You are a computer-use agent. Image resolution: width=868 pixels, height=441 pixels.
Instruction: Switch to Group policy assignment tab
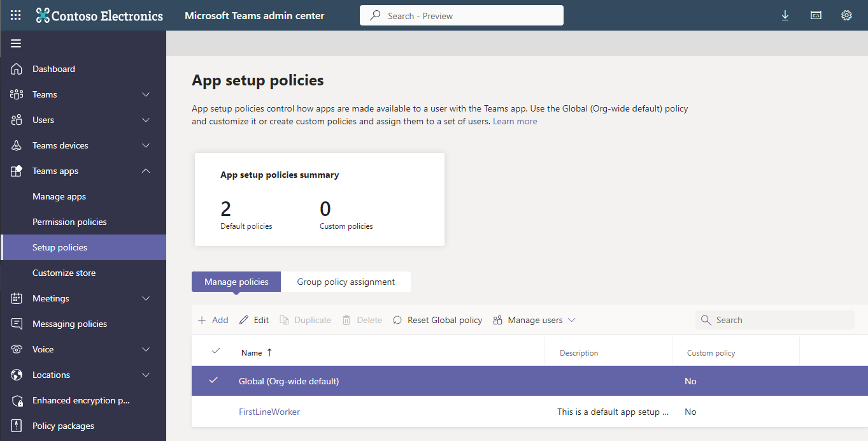tap(346, 282)
